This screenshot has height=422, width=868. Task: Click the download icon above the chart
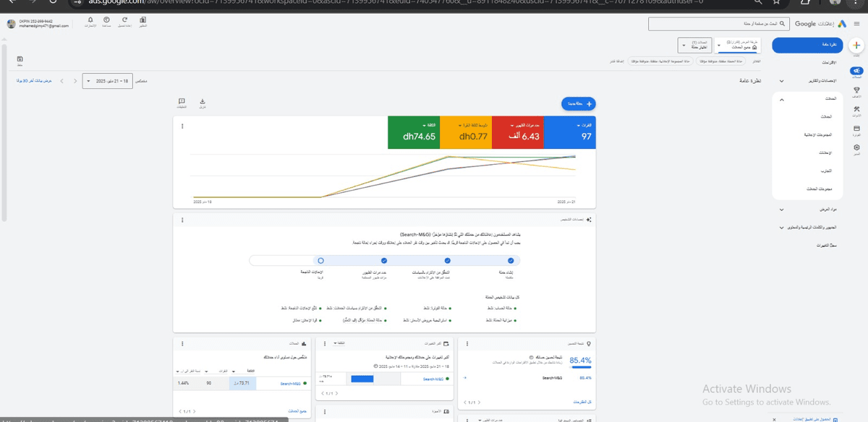[x=203, y=102]
